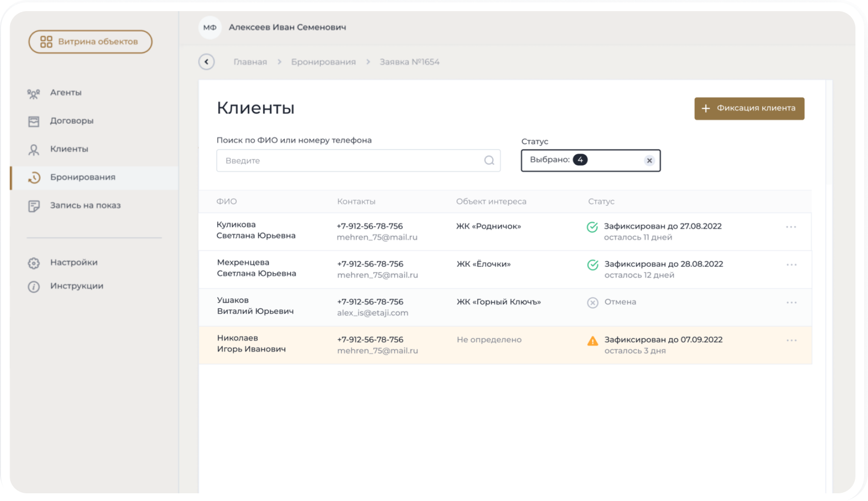Open the actions menu for Ушаков
The height and width of the screenshot is (501, 868).
point(791,303)
